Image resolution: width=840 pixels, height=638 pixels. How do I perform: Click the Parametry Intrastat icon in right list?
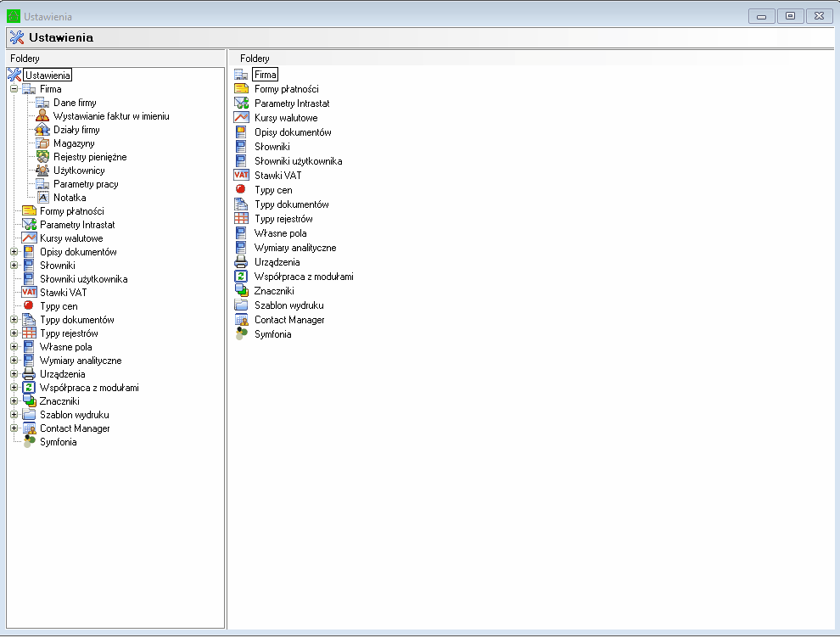241,104
